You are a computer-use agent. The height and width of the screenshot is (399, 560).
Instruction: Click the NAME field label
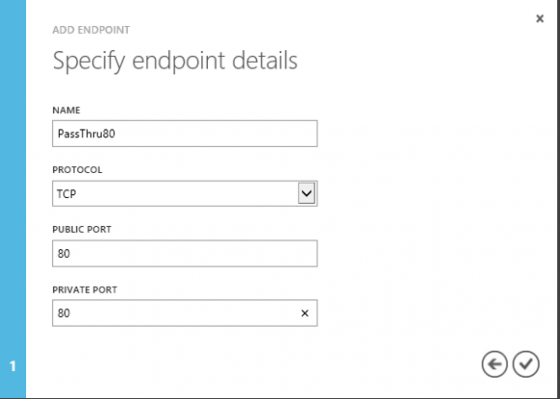click(x=66, y=110)
